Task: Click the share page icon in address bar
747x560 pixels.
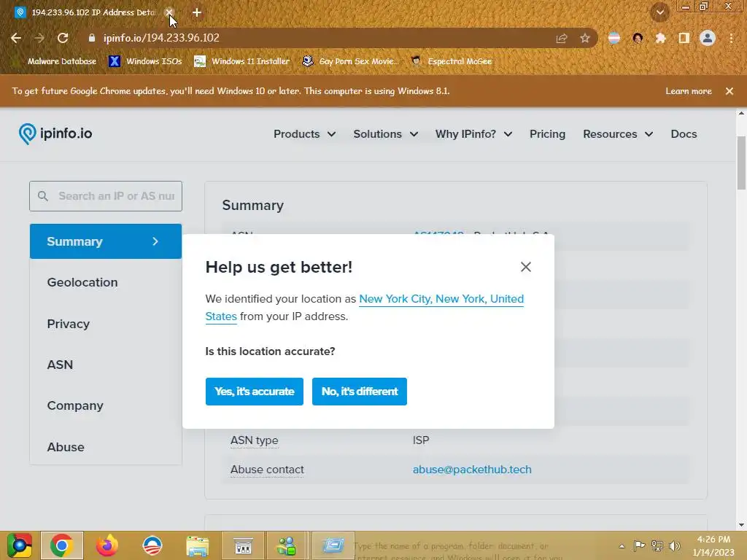Action: tap(562, 38)
